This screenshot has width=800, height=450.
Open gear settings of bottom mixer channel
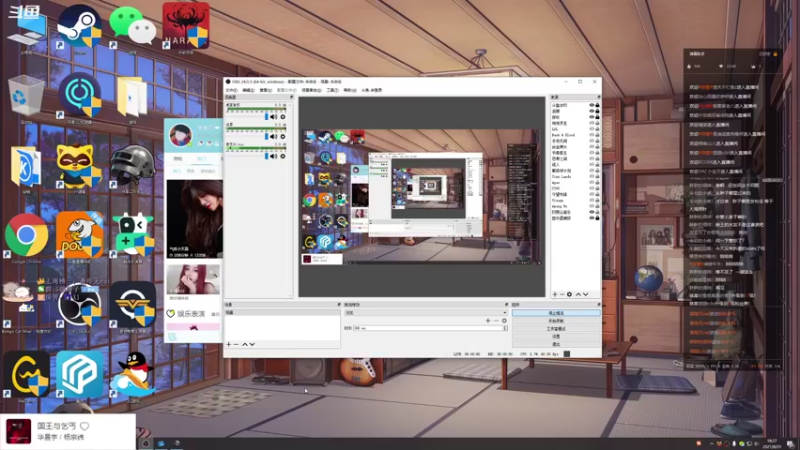283,156
